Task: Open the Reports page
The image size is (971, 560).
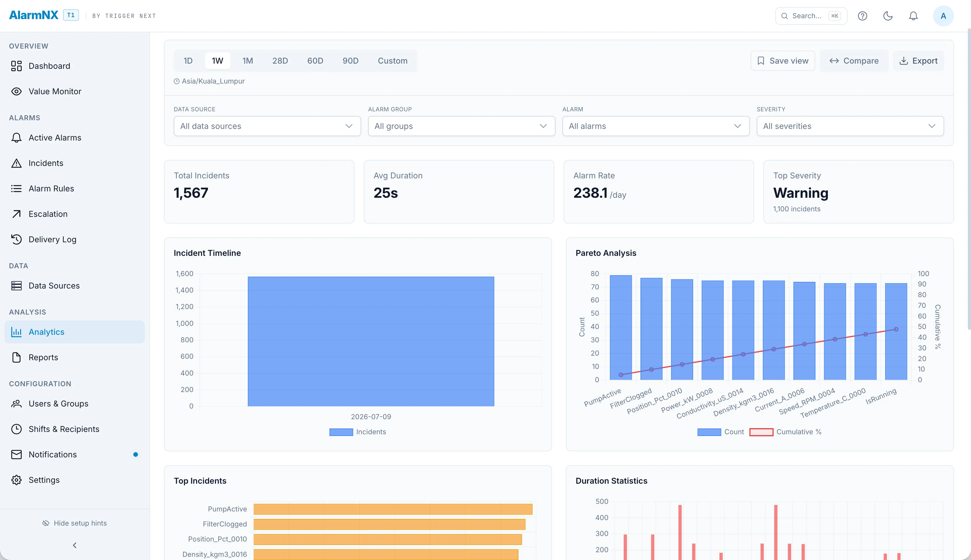Action: click(74, 357)
